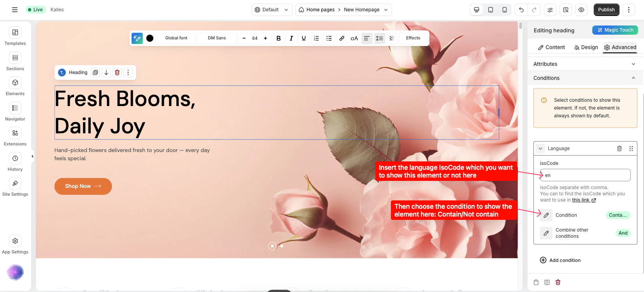The width and height of the screenshot is (644, 292).
Task: Duplicate the Heading element
Action: [x=95, y=73]
